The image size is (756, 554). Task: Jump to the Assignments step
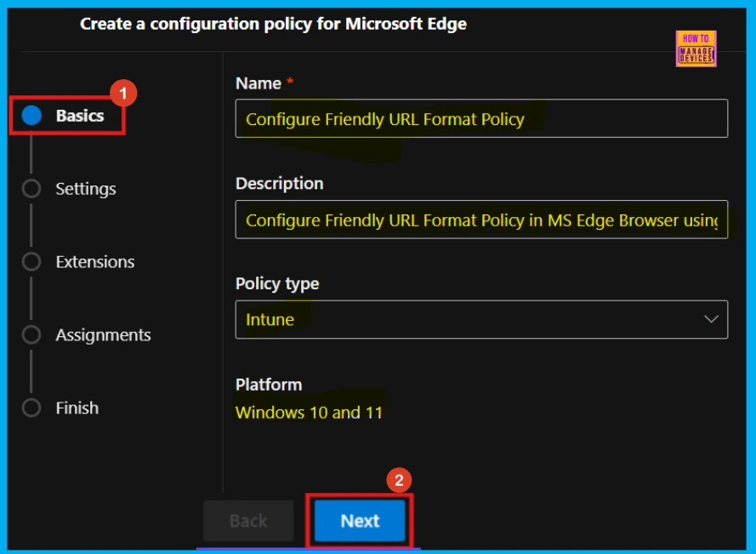[103, 335]
